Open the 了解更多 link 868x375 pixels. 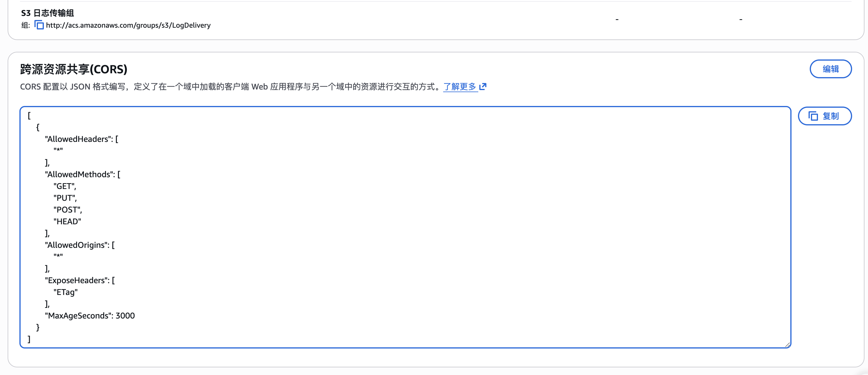[x=460, y=87]
